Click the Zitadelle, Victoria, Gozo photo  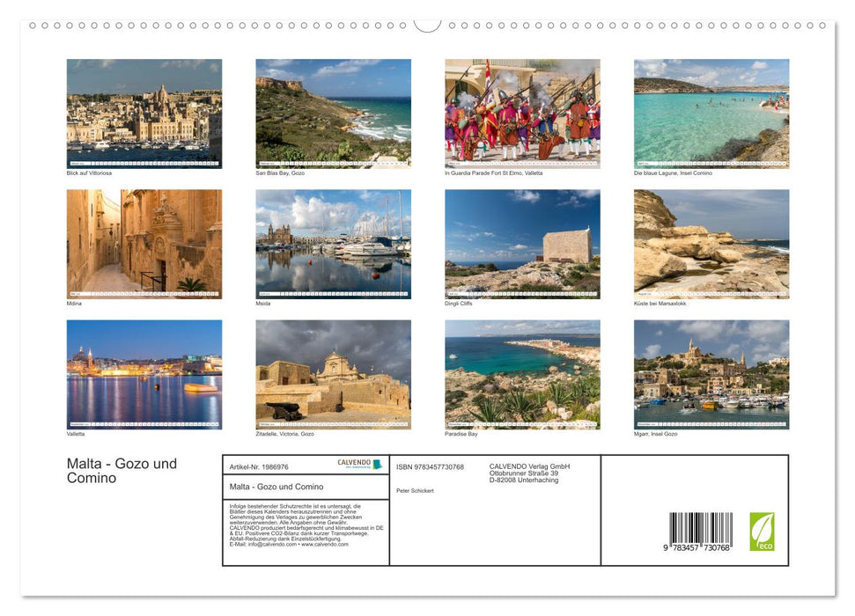[333, 374]
